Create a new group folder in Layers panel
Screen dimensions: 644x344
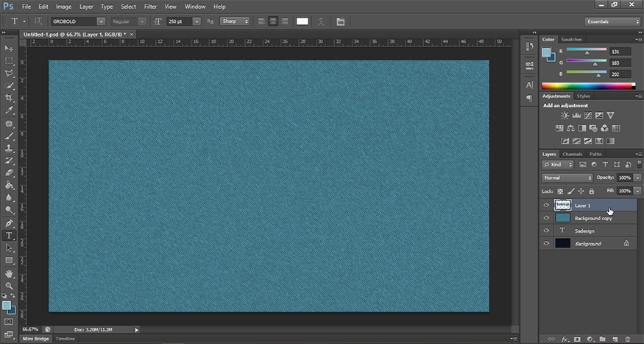coord(602,339)
